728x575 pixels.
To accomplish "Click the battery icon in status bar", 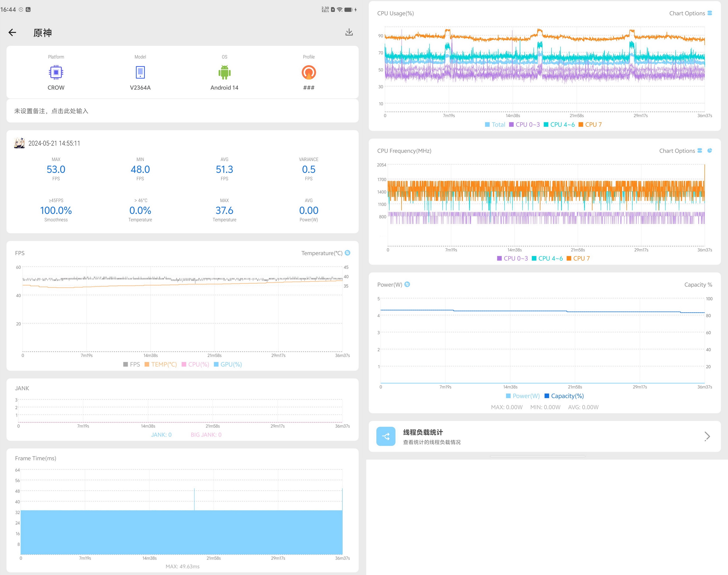I will click(x=348, y=10).
